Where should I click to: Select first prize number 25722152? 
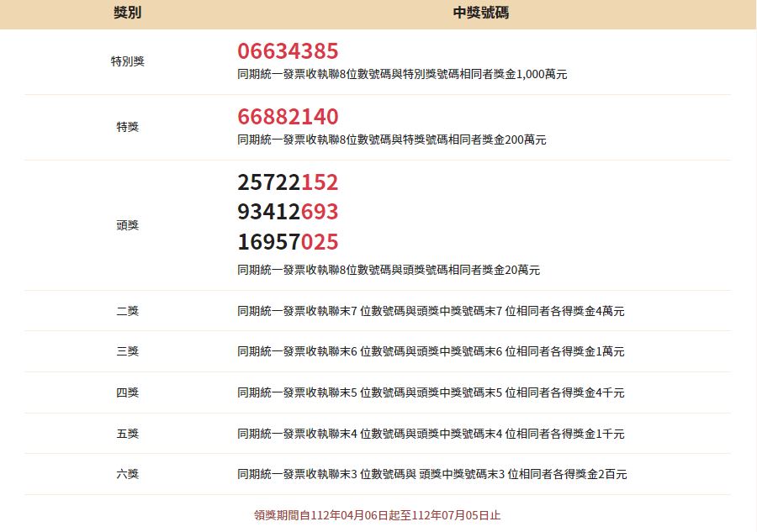coord(288,182)
